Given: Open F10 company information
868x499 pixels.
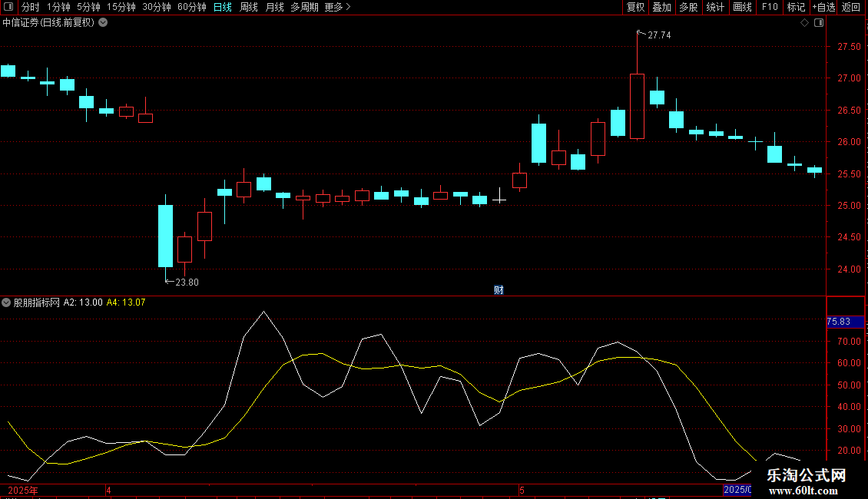Looking at the screenshot, I should click(770, 7).
